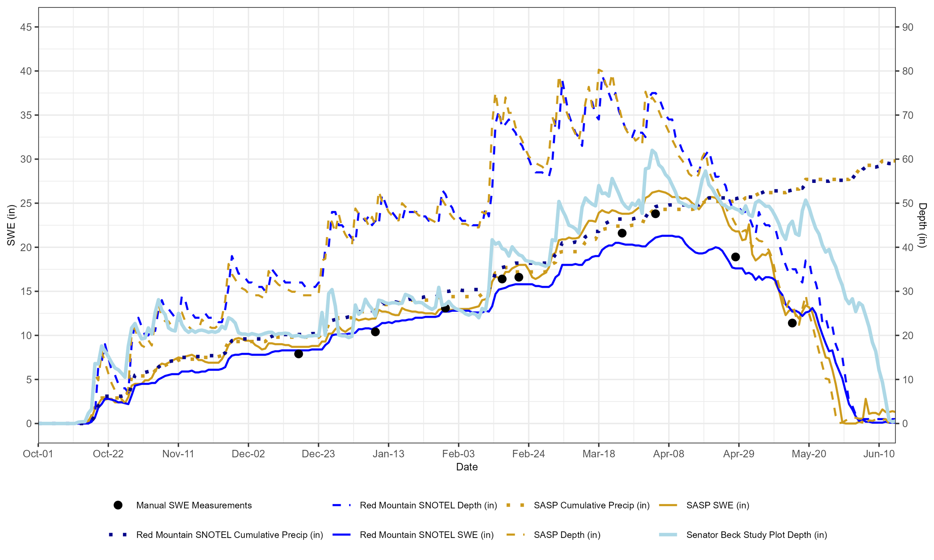The image size is (934, 560).
Task: Click the Date x-axis title
Action: point(467,467)
